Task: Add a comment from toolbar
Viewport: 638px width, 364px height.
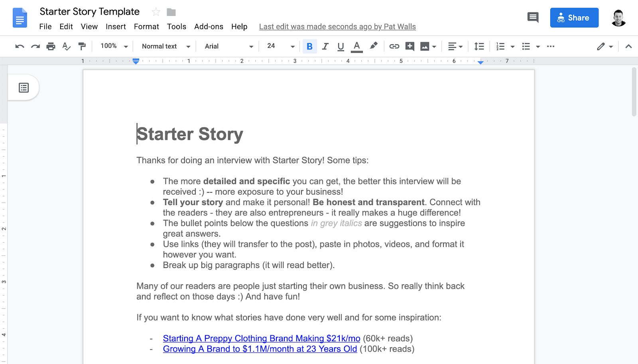Action: coord(410,46)
